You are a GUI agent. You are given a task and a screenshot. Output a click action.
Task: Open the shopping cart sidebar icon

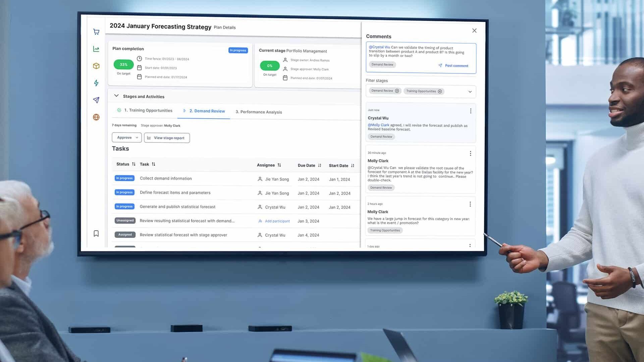coord(96,32)
